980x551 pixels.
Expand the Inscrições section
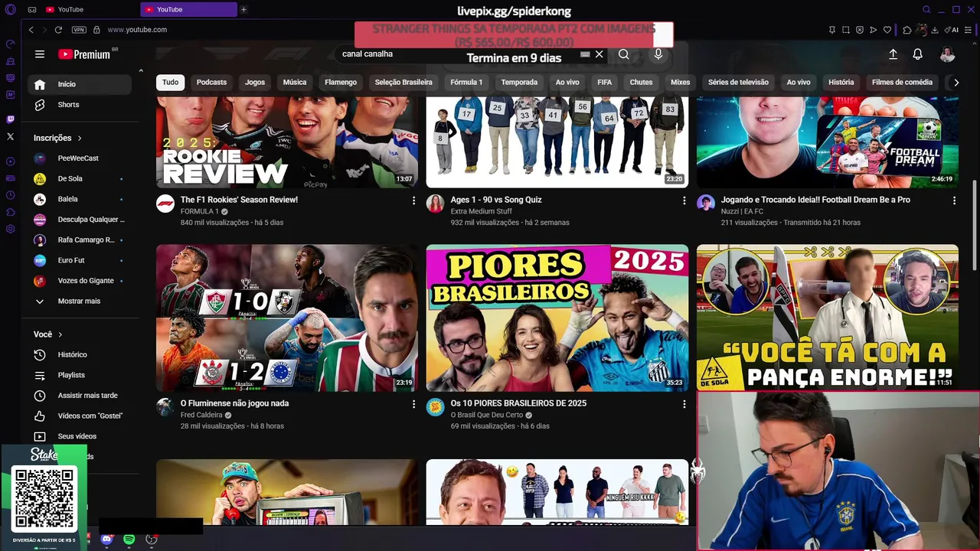pyautogui.click(x=58, y=138)
